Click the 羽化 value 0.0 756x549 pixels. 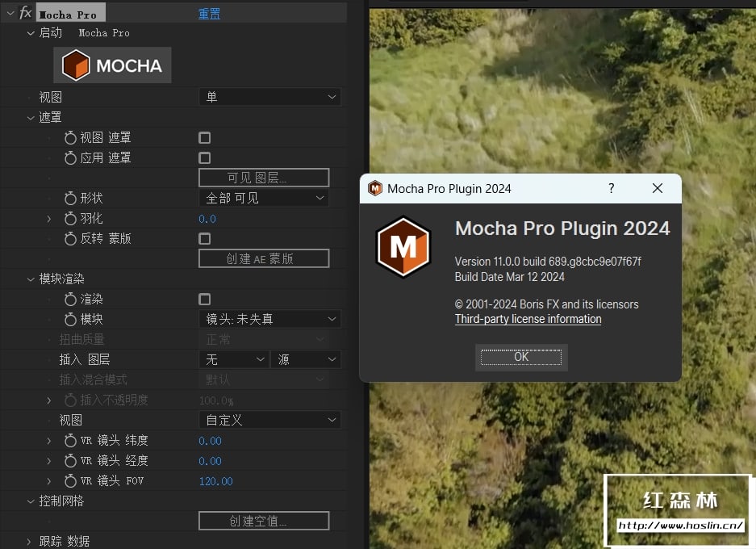(207, 219)
